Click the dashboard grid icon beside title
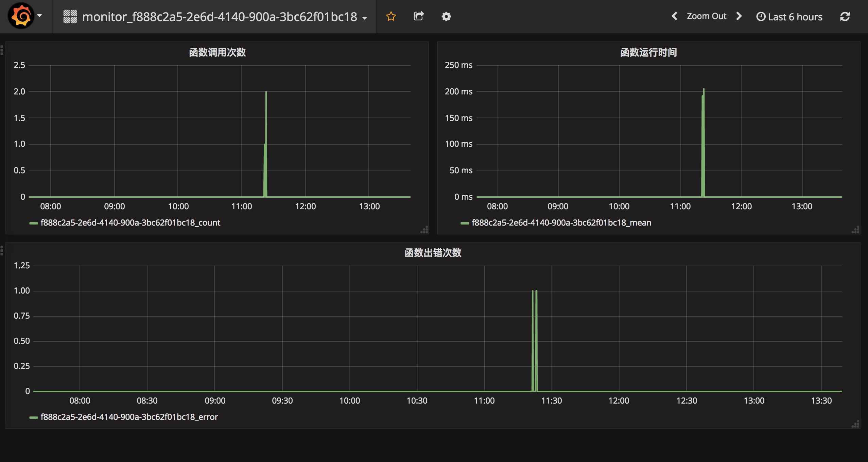Screen dimensions: 868x462 pos(70,16)
